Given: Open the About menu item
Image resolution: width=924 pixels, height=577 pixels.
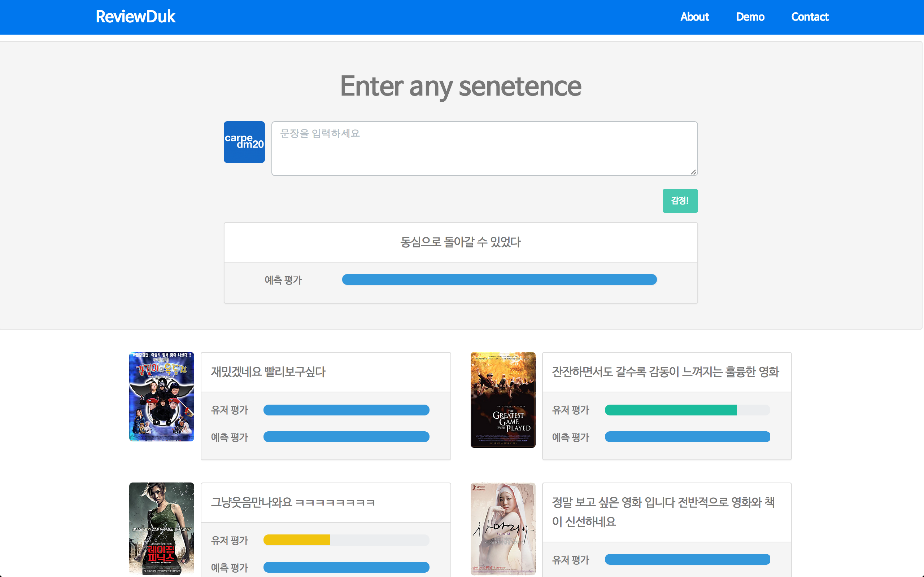Looking at the screenshot, I should coord(694,17).
